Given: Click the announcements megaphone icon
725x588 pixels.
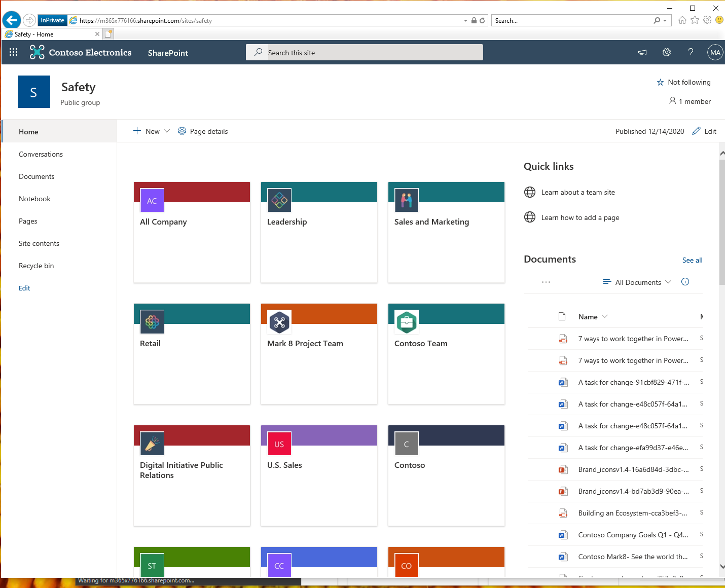Looking at the screenshot, I should coord(642,52).
